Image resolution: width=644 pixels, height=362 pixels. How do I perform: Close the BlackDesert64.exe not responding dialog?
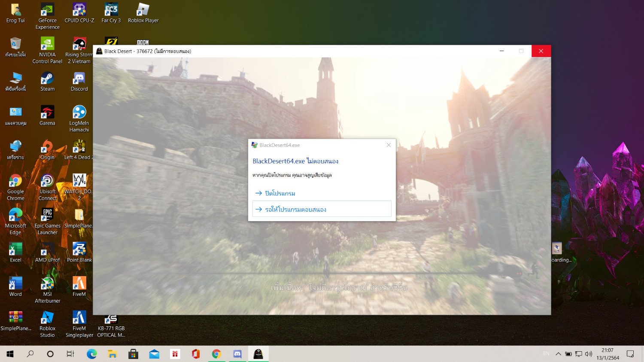coord(389,145)
